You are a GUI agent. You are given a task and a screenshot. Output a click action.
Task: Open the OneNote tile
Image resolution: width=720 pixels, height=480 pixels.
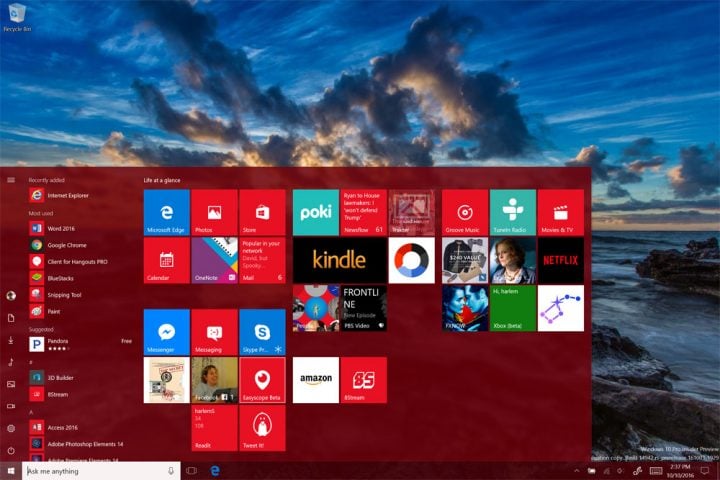point(214,260)
